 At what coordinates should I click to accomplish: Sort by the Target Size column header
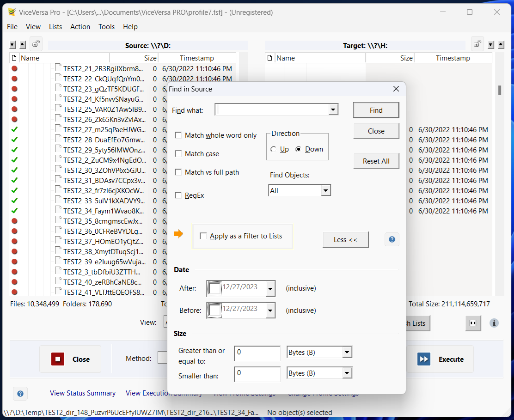coord(390,58)
